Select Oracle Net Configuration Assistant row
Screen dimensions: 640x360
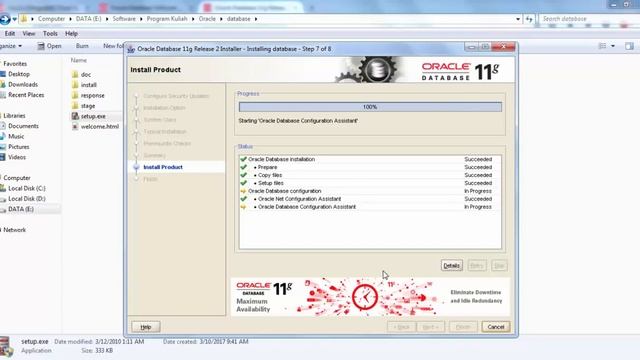(370, 199)
